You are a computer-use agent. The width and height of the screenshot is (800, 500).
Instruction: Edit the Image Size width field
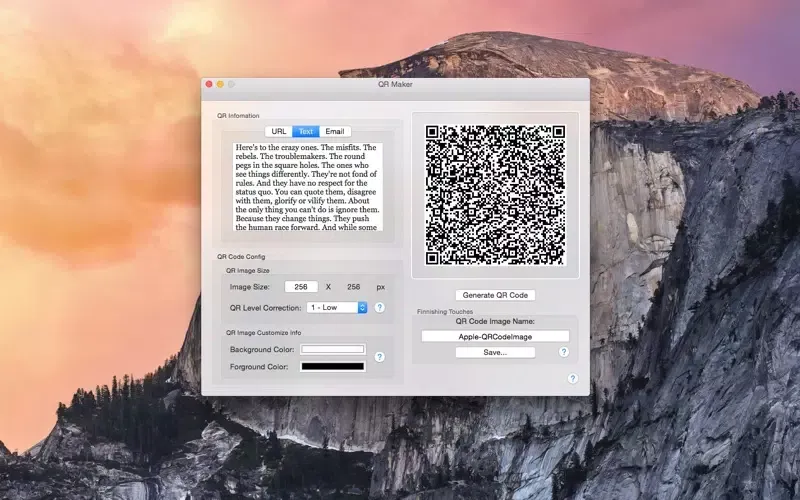(301, 287)
